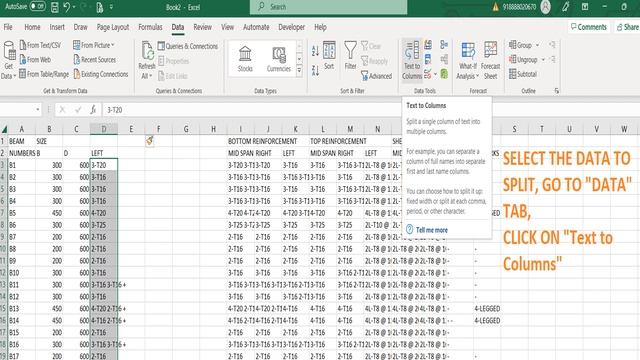Click the Undo arrow icon
This screenshot has width=640, height=360.
[x=67, y=7]
